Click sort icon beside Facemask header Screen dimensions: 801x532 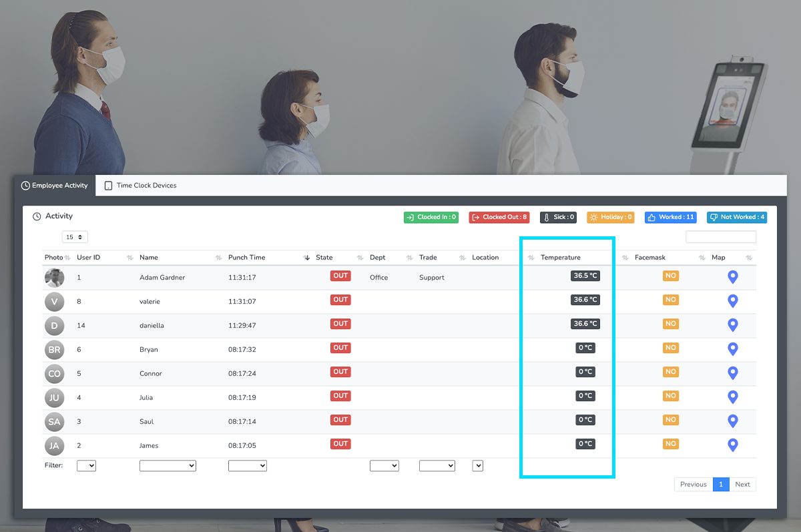click(x=702, y=258)
